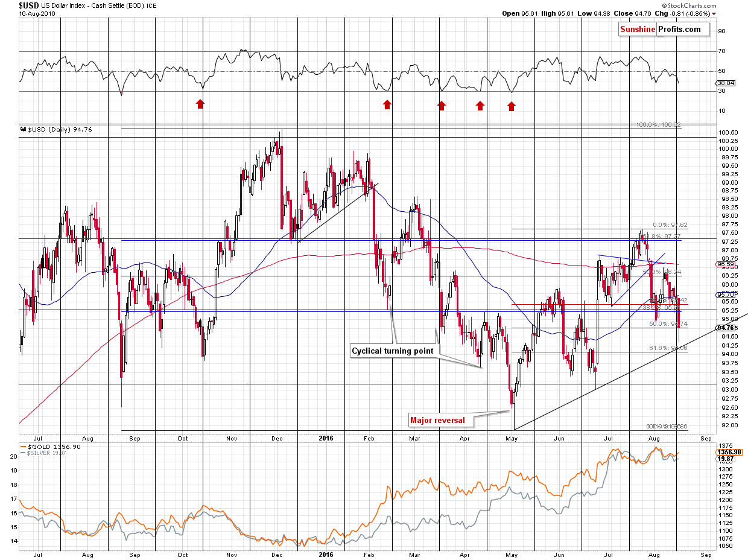Click the red down-triangle next to Chg value

point(714,13)
